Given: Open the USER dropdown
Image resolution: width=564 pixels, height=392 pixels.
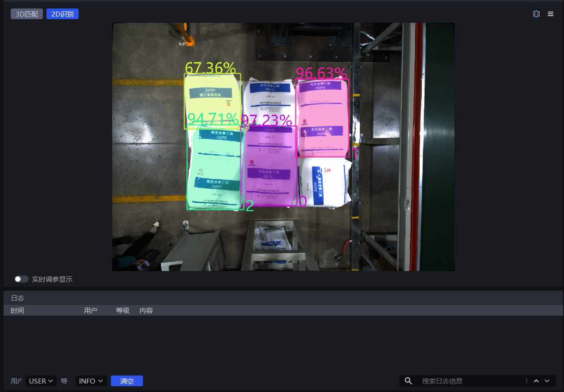Looking at the screenshot, I should pos(41,381).
